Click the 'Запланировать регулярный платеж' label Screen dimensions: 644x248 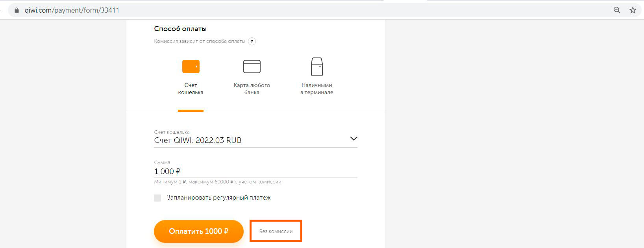219,198
